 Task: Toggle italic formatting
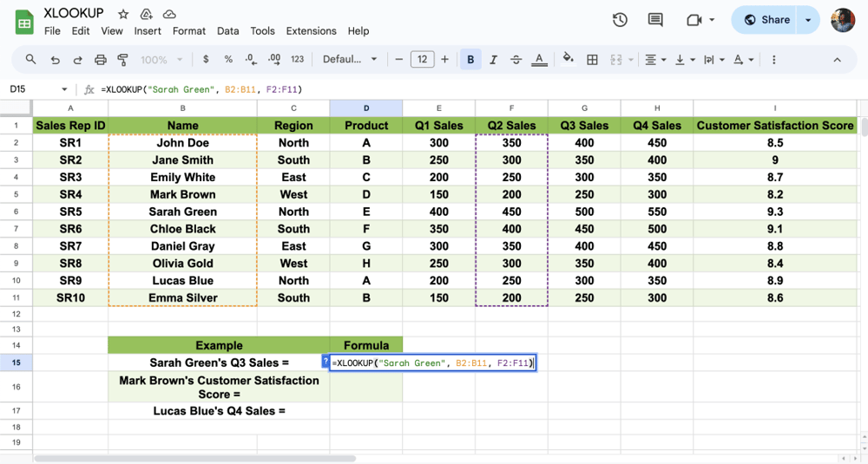(493, 60)
